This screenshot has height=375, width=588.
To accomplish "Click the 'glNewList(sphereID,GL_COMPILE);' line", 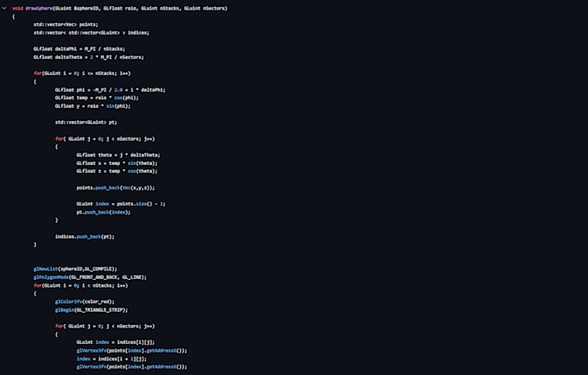I will 75,269.
